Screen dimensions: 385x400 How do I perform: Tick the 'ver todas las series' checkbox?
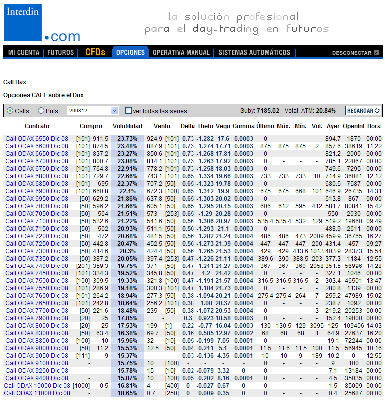click(128, 110)
